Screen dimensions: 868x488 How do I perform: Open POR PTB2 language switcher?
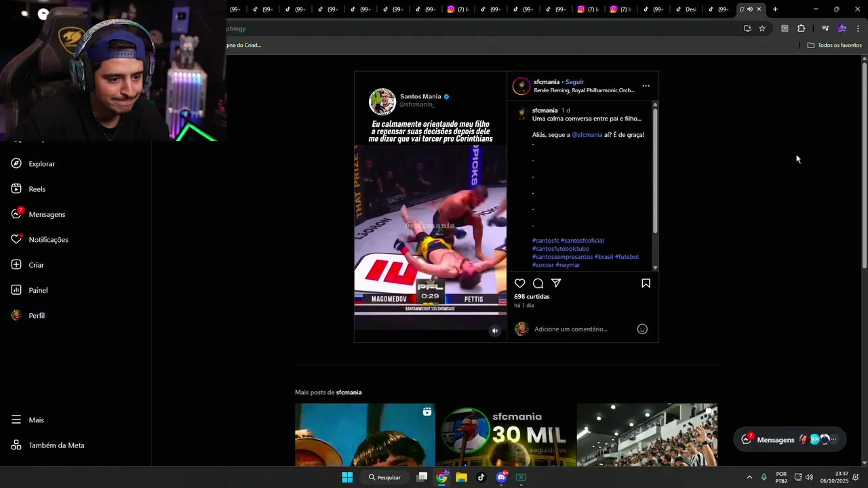coord(781,477)
